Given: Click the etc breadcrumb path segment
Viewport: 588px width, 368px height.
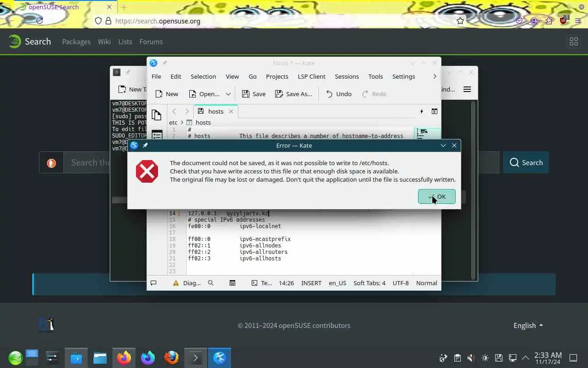Looking at the screenshot, I should [173, 122].
